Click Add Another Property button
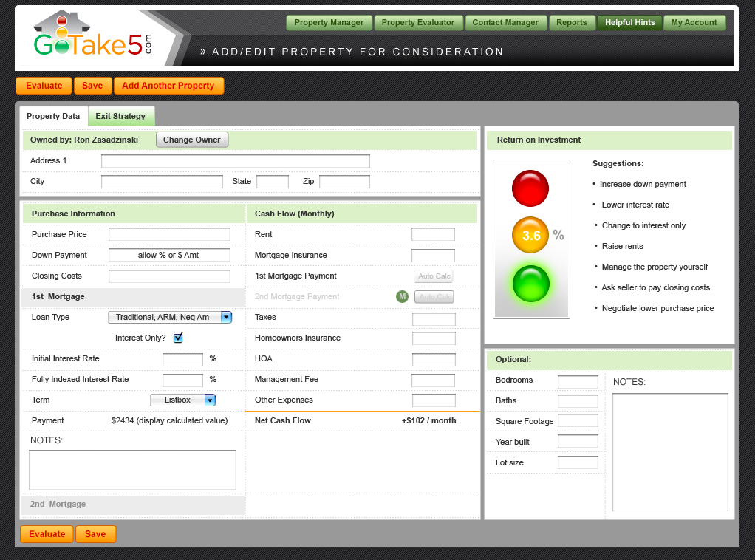The image size is (755, 560). (168, 86)
